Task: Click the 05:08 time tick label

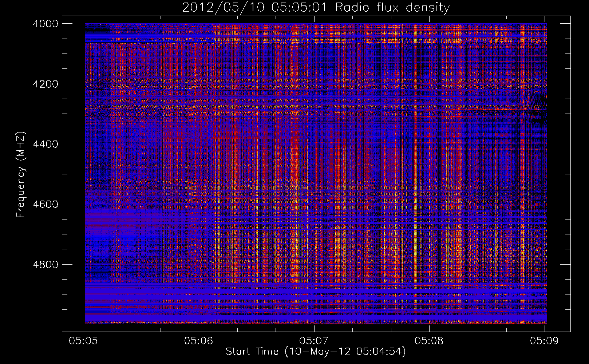Action: (429, 341)
